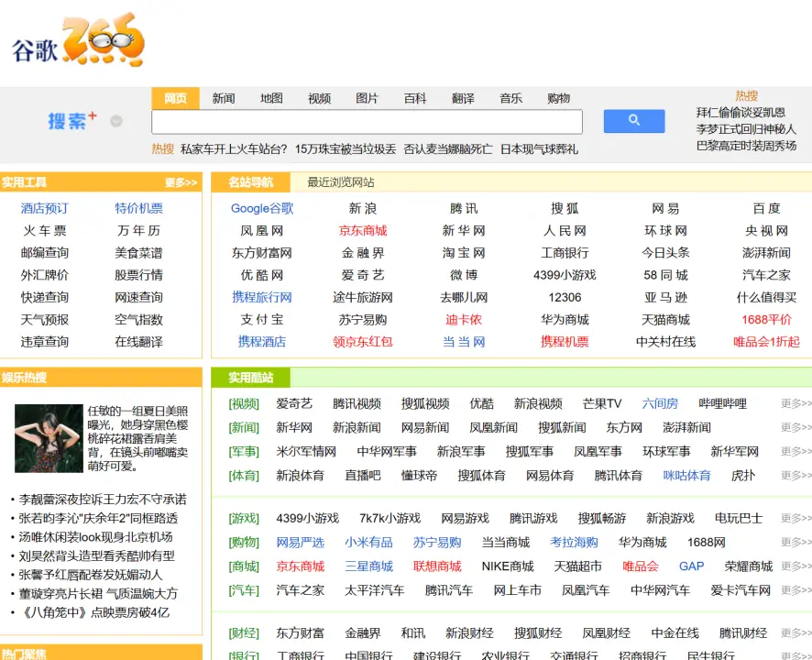
Task: Check 天气预报 in 实用工具
Action: coord(45,320)
